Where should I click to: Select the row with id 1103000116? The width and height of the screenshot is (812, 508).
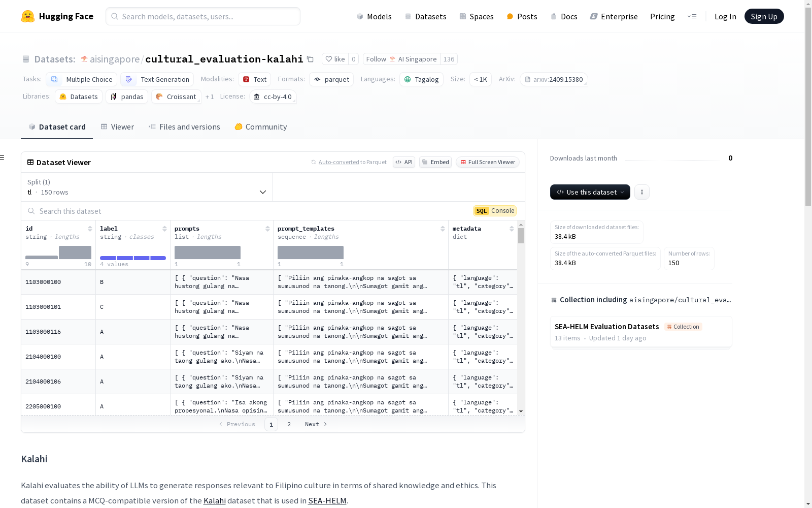pyautogui.click(x=269, y=332)
